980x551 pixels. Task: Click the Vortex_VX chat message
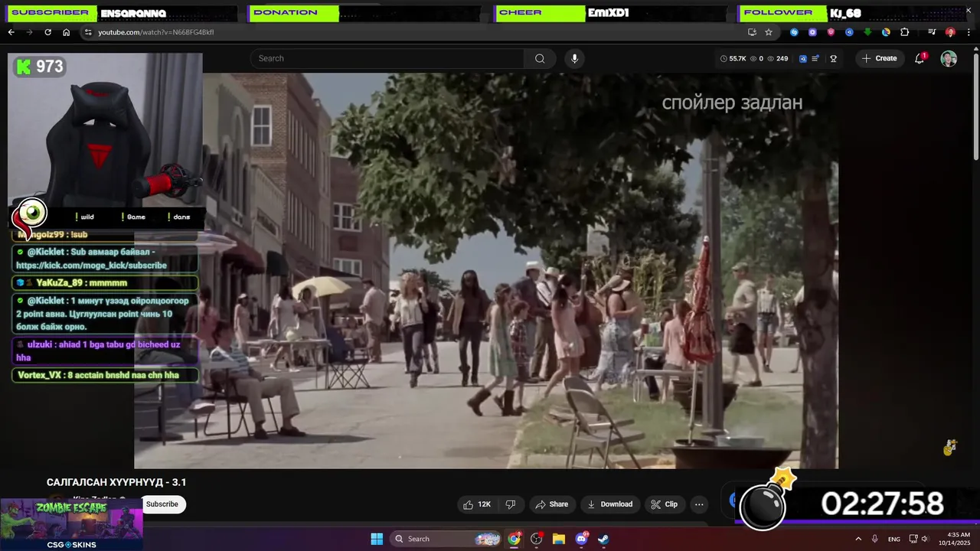[106, 375]
